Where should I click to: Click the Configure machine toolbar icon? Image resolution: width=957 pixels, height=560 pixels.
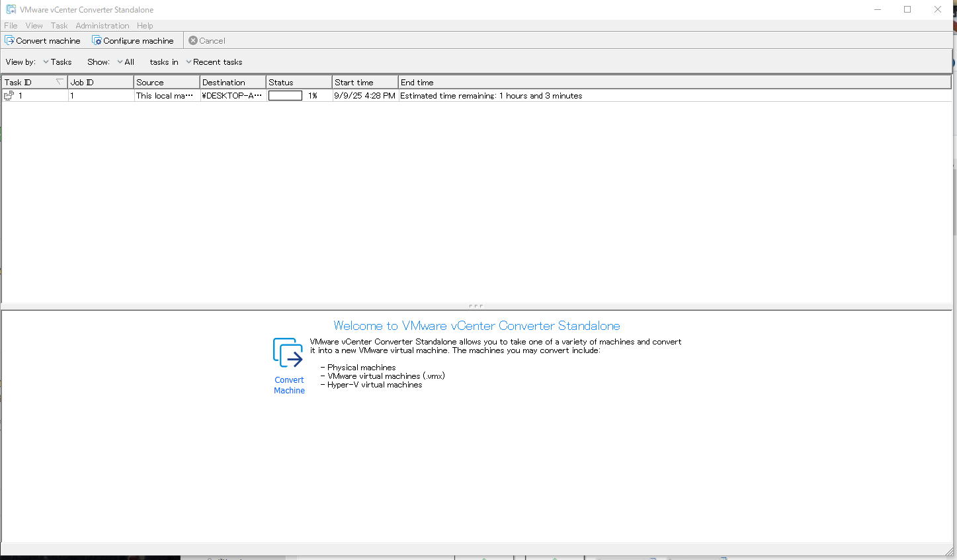(x=97, y=40)
